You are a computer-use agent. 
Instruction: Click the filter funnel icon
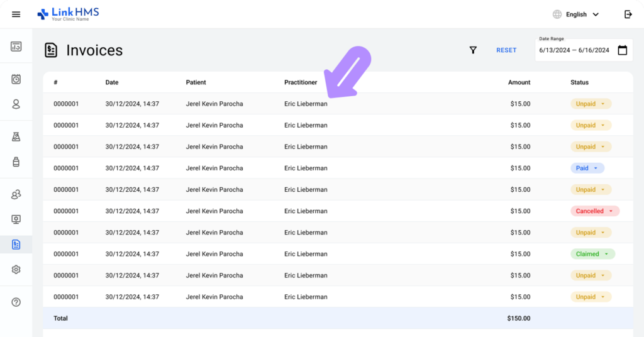pyautogui.click(x=473, y=50)
